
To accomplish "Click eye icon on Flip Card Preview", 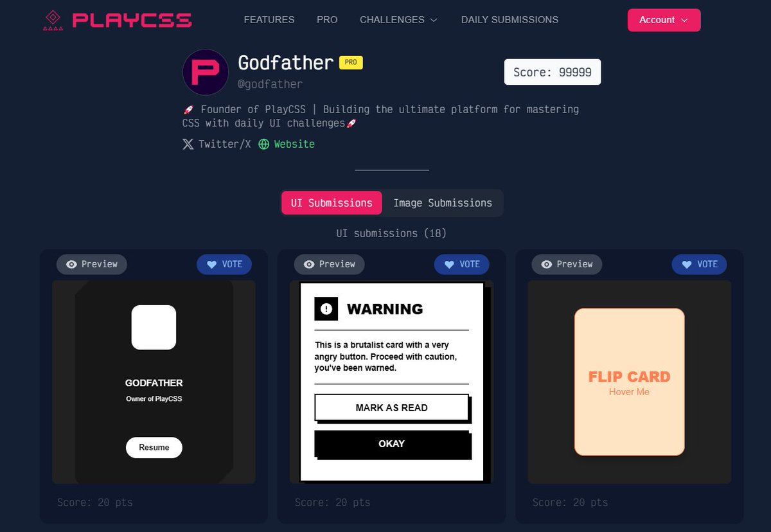I will pyautogui.click(x=547, y=264).
